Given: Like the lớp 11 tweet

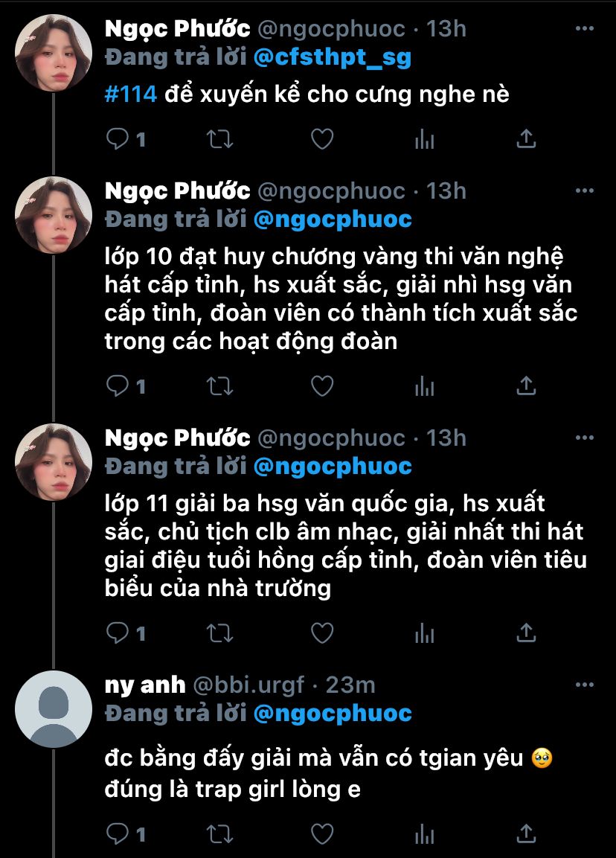Looking at the screenshot, I should coord(321,633).
